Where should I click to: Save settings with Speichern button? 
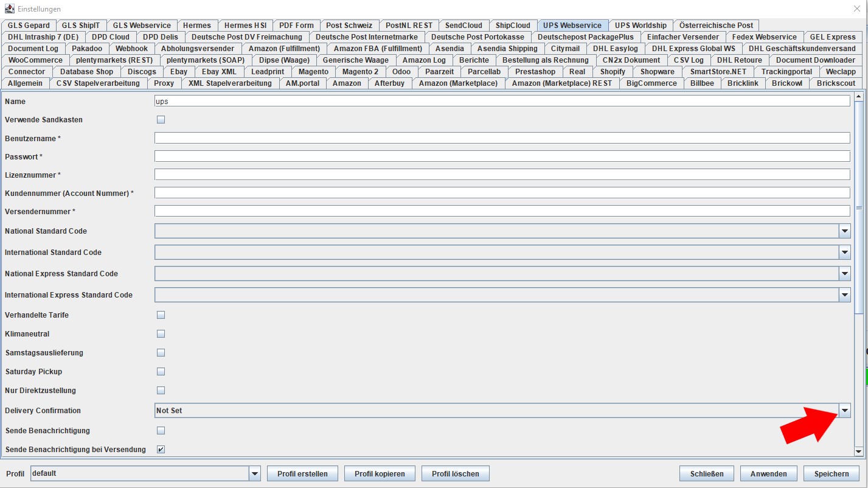coord(832,473)
